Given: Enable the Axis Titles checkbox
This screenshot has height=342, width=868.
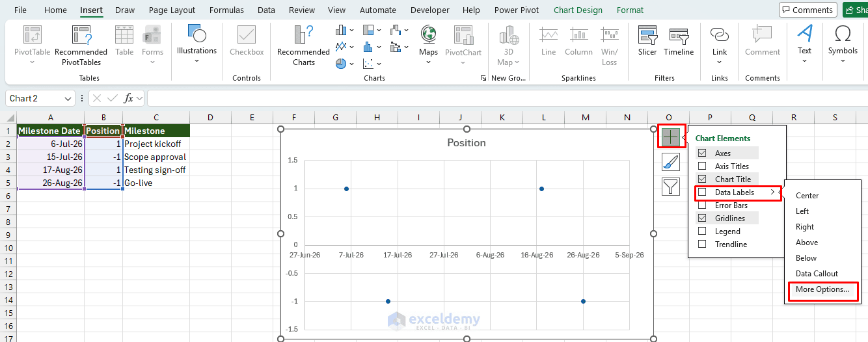Looking at the screenshot, I should (x=702, y=166).
